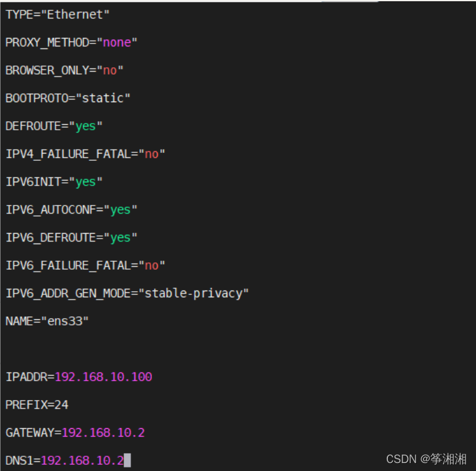Click the DNS1=192.168.10.2 line

click(x=65, y=461)
